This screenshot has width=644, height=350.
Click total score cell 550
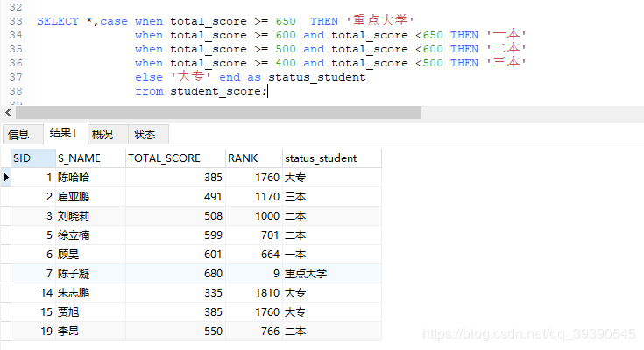(x=175, y=332)
